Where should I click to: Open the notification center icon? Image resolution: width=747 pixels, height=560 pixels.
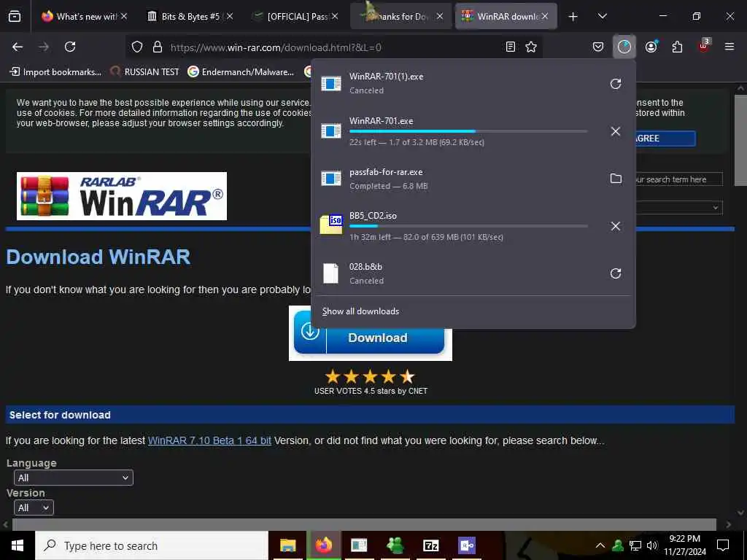(x=723, y=545)
